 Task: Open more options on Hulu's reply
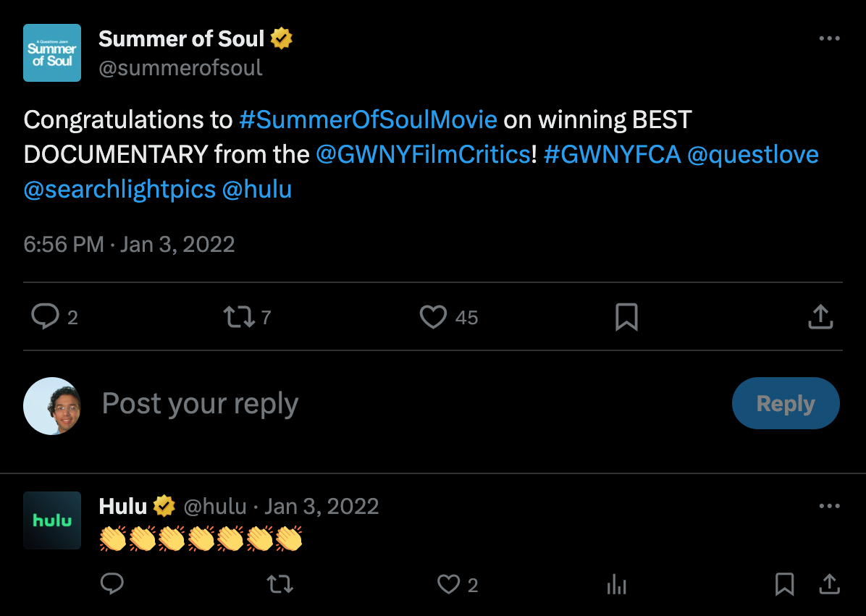pos(829,506)
